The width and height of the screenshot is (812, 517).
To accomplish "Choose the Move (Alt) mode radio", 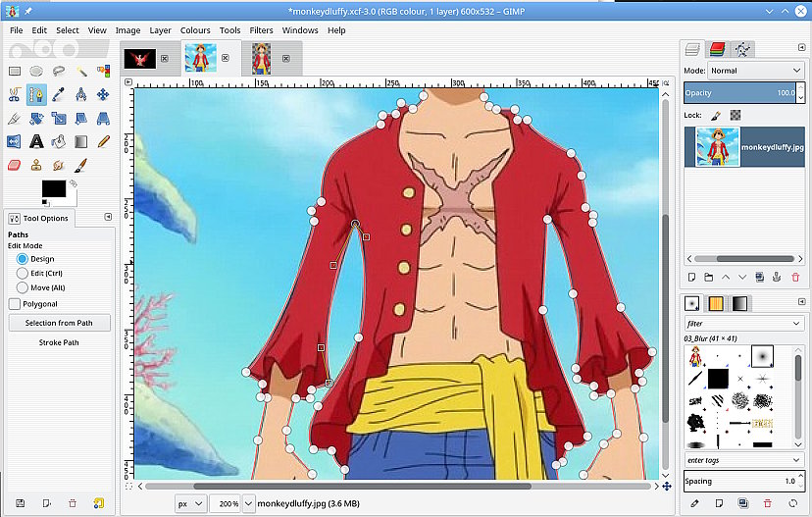I will point(22,287).
